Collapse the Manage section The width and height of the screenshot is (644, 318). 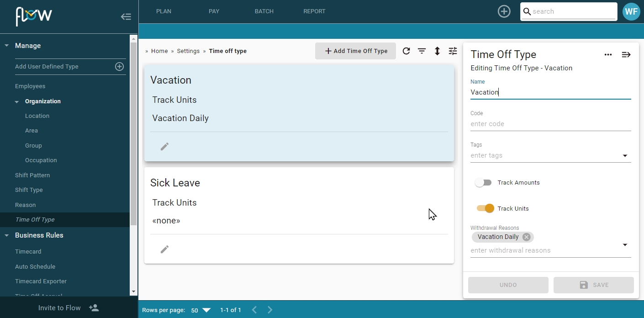point(7,46)
